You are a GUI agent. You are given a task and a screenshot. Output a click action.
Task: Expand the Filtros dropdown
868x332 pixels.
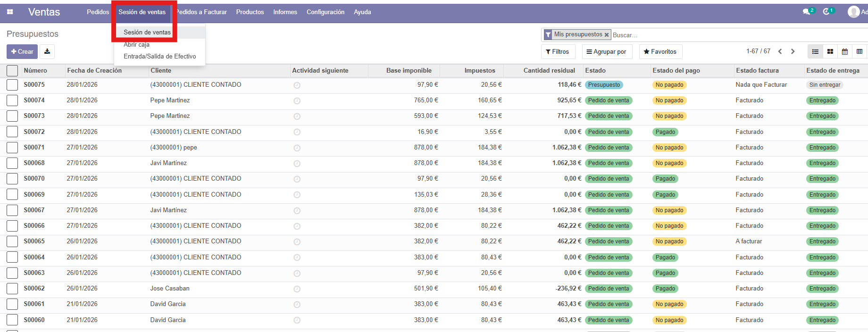[x=557, y=51]
